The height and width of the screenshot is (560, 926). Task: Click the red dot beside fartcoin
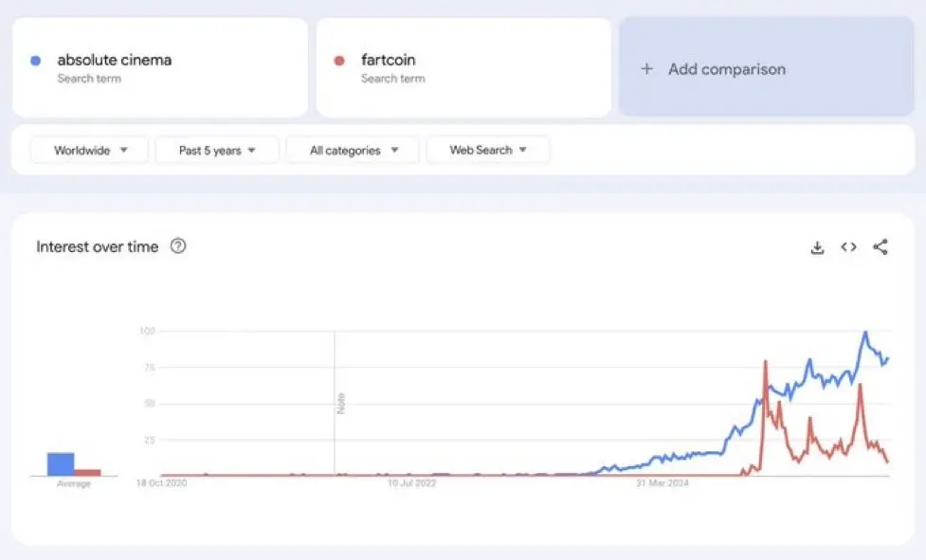pyautogui.click(x=339, y=61)
